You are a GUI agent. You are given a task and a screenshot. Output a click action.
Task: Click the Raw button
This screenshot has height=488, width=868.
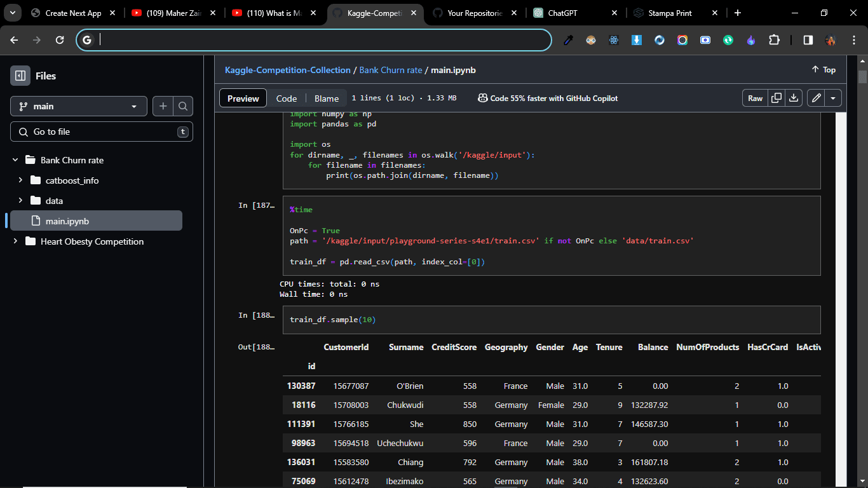(755, 98)
